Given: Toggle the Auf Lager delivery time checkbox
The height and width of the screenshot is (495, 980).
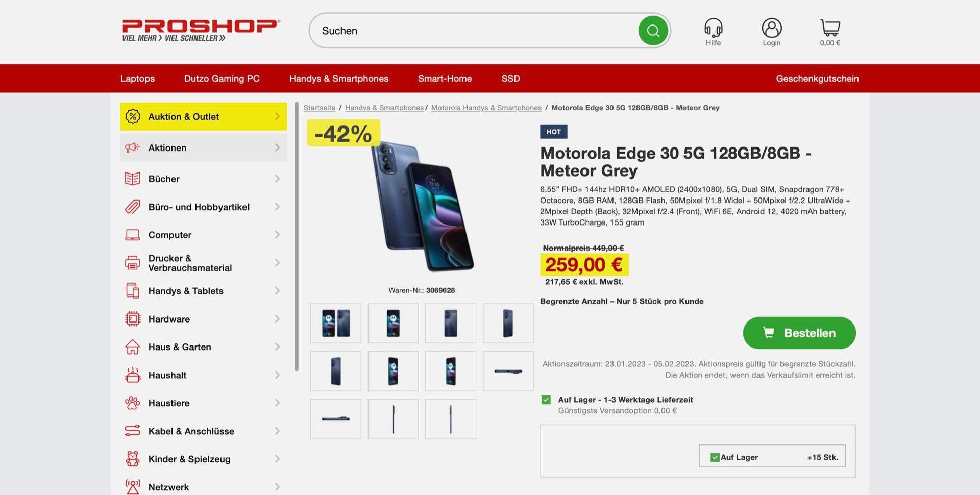Looking at the screenshot, I should tap(546, 400).
